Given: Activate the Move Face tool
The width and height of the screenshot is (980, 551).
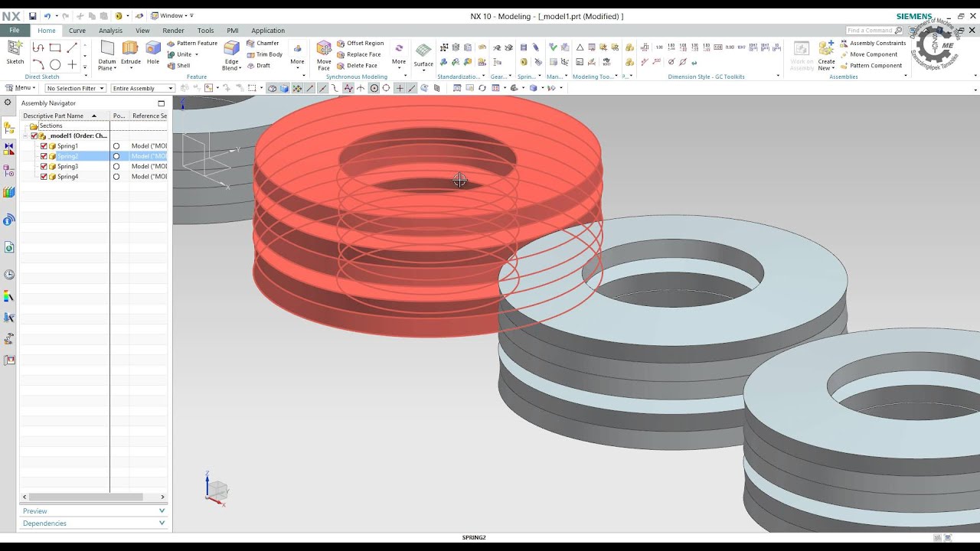Looking at the screenshot, I should point(324,55).
